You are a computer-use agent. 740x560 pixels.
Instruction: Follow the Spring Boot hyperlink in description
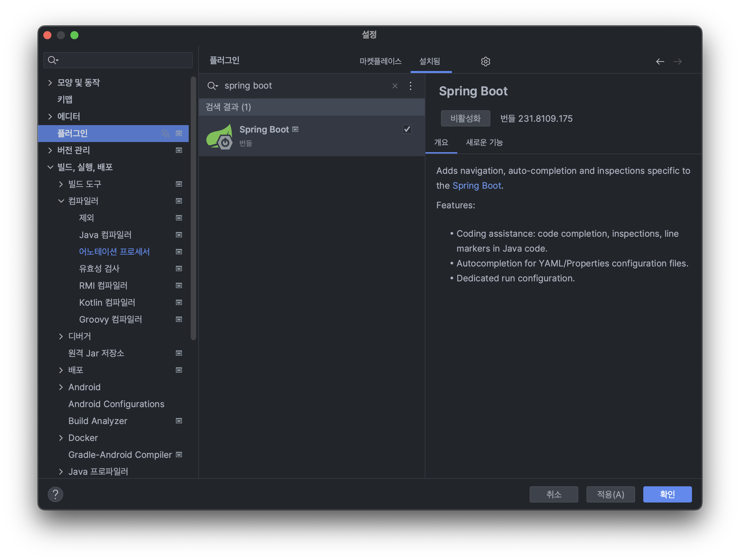point(477,186)
